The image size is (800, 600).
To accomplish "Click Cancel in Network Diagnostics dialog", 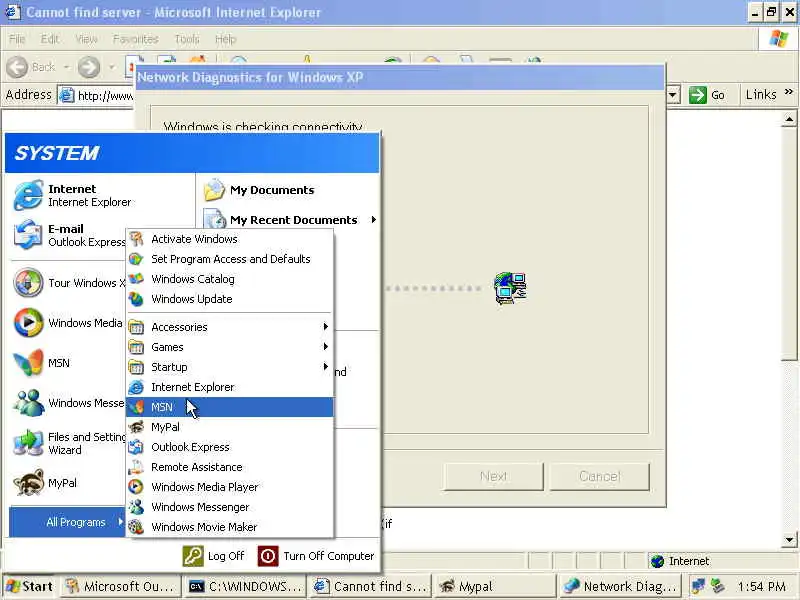I will [599, 477].
